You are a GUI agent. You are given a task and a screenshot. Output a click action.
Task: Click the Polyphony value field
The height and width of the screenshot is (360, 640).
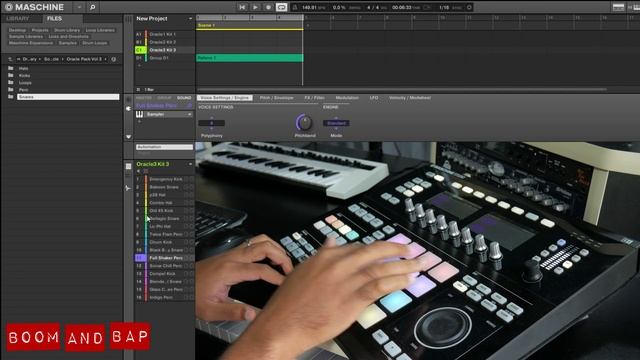[211, 123]
